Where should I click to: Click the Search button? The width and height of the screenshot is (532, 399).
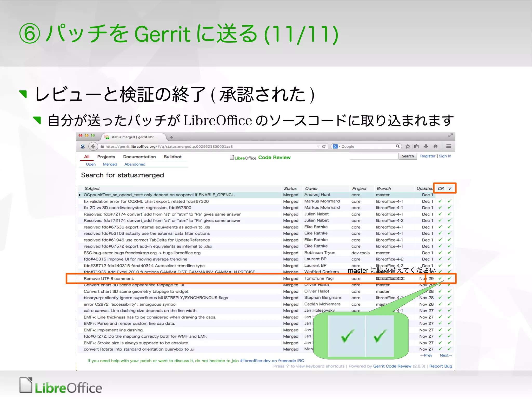click(408, 156)
